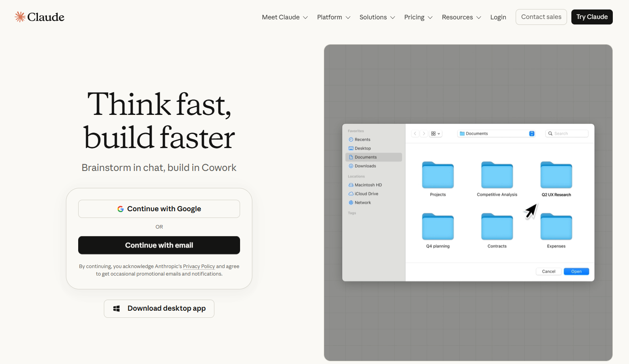Select the Projects folder
The image size is (629, 364).
pyautogui.click(x=438, y=179)
